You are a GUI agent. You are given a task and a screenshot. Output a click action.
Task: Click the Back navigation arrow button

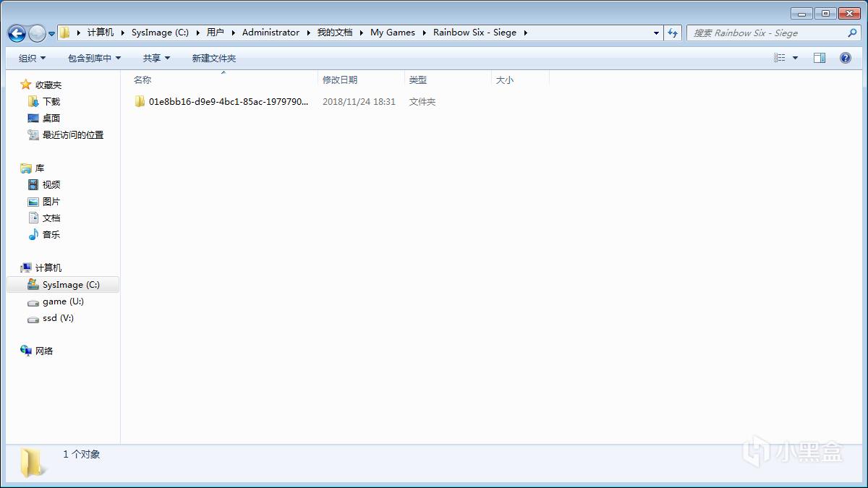pyautogui.click(x=17, y=33)
